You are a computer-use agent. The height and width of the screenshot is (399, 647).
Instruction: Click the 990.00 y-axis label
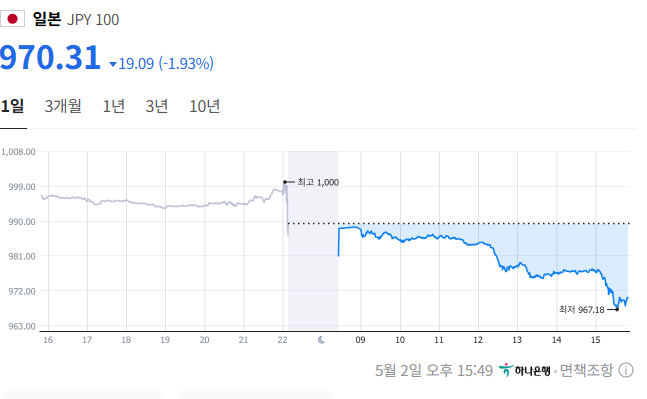[x=22, y=222]
